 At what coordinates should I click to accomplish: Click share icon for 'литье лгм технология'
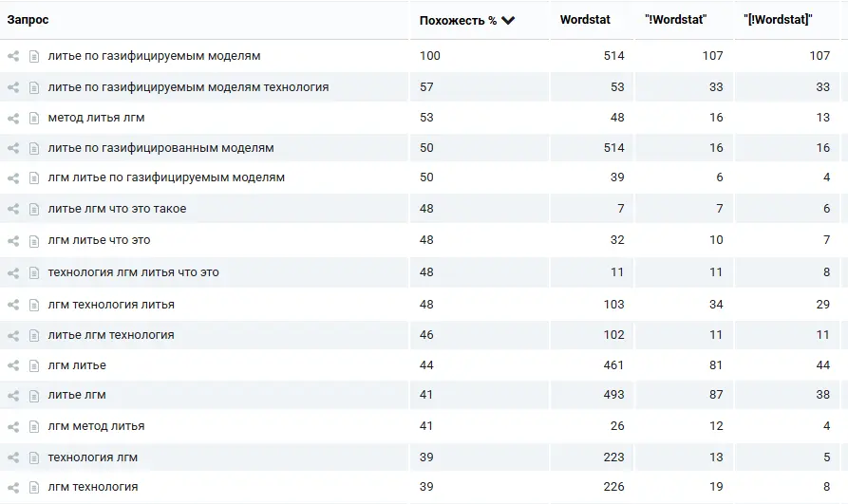[x=13, y=336]
